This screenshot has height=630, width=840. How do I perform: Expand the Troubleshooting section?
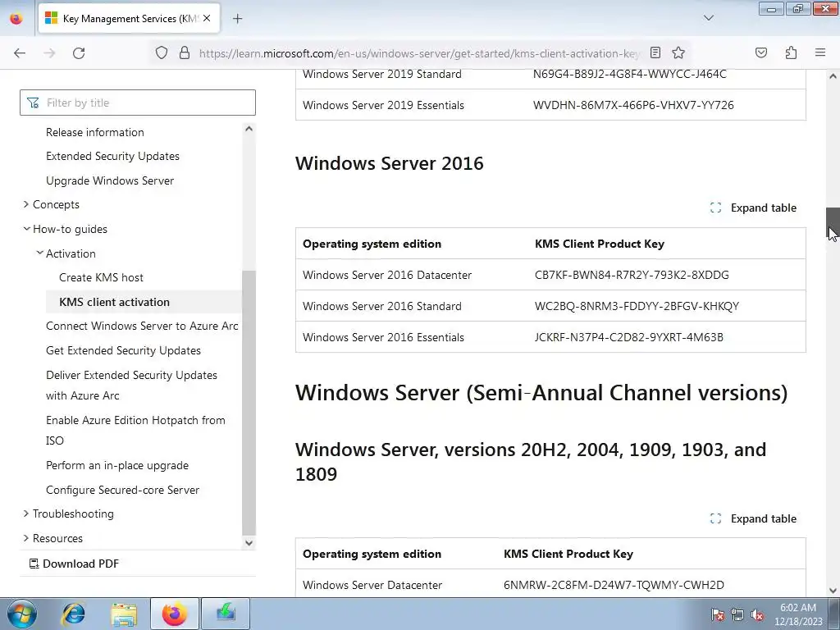(x=73, y=514)
